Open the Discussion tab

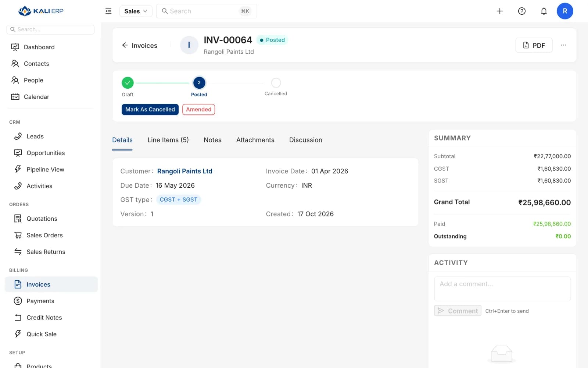(306, 140)
